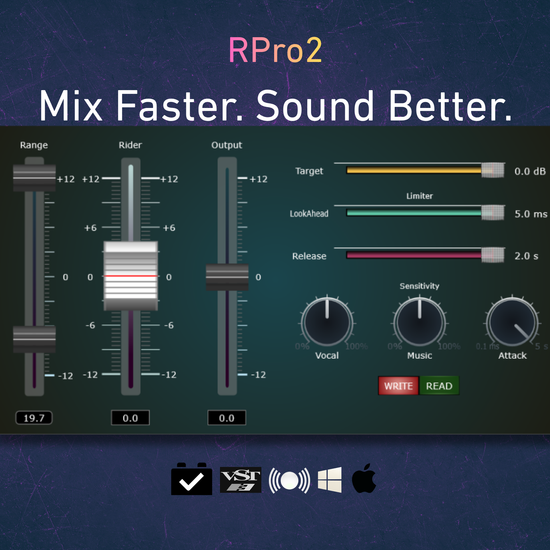The height and width of the screenshot is (550, 550).
Task: Click the Output value field 0.0
Action: coord(227,418)
